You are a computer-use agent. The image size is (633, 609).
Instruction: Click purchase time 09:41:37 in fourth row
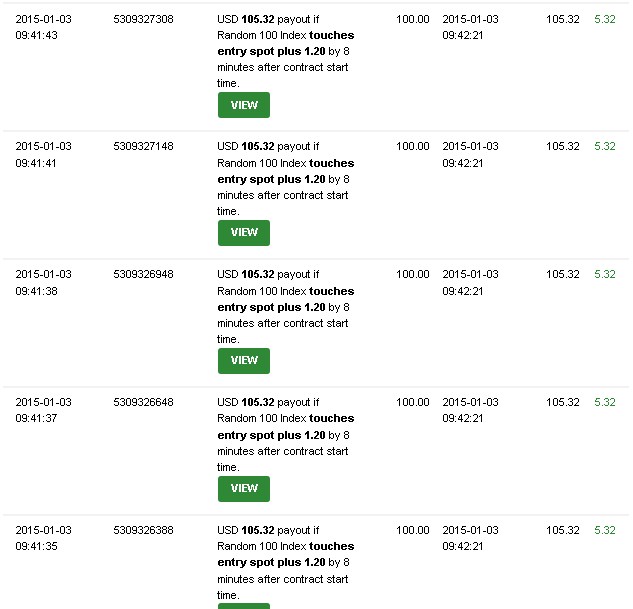point(36,418)
